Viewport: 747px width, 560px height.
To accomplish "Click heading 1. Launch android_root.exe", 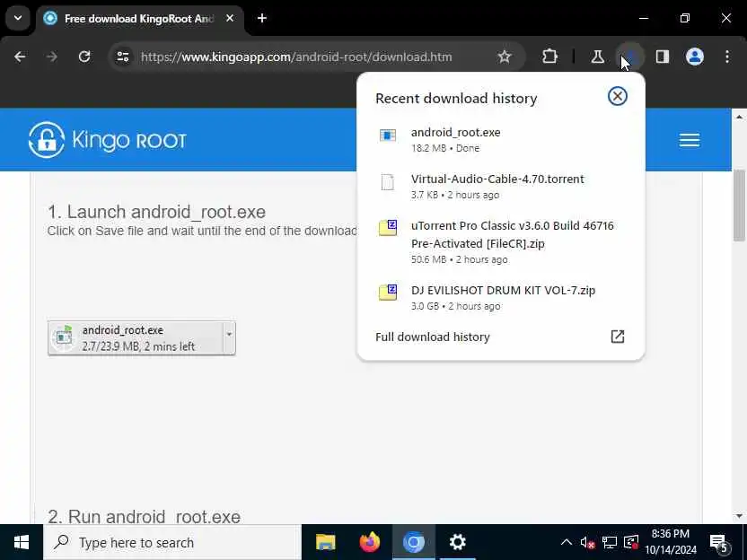I will tap(157, 212).
